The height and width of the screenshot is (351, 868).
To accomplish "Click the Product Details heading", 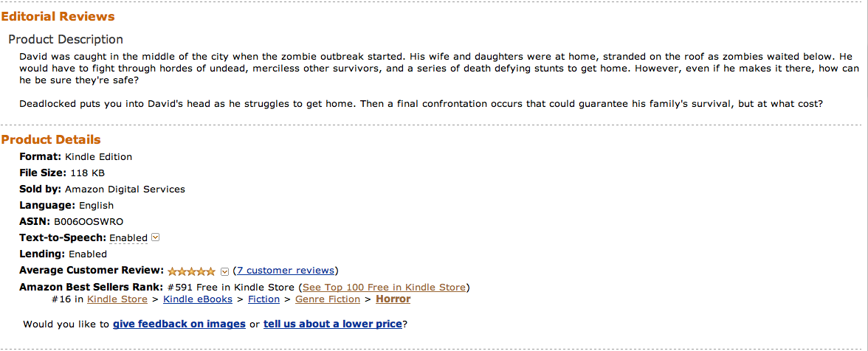I will [x=51, y=139].
